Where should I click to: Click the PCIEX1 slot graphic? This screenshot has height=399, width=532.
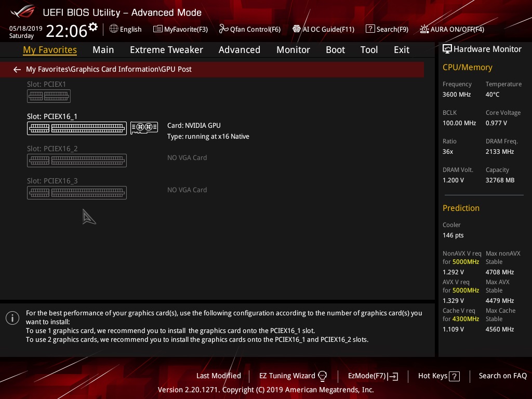click(x=49, y=96)
